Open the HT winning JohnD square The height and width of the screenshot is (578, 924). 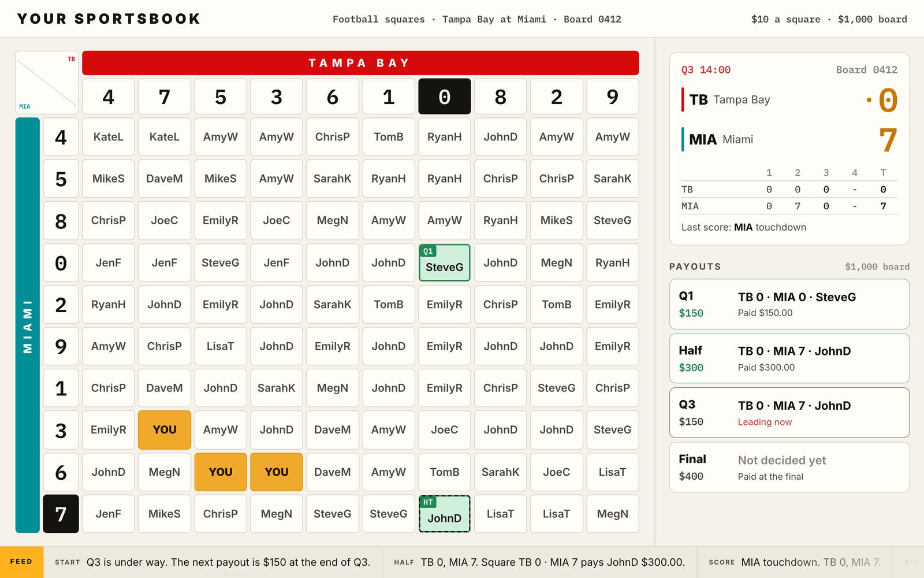[x=444, y=514]
